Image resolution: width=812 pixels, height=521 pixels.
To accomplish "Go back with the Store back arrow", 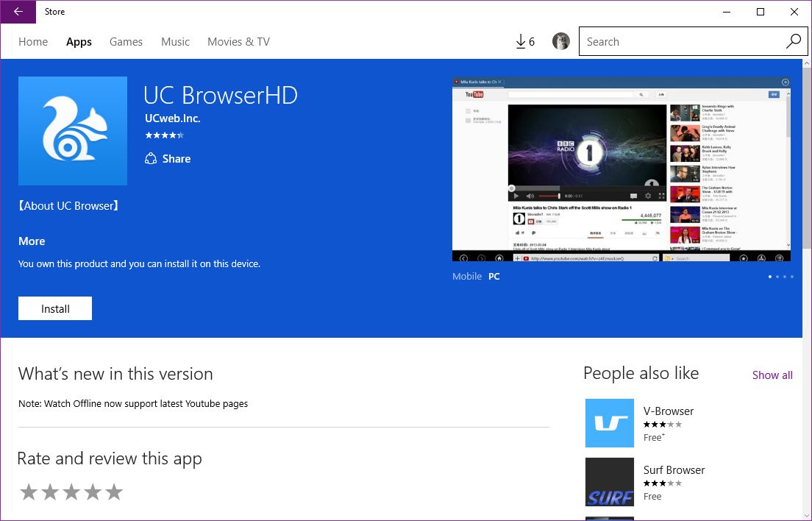I will click(18, 11).
